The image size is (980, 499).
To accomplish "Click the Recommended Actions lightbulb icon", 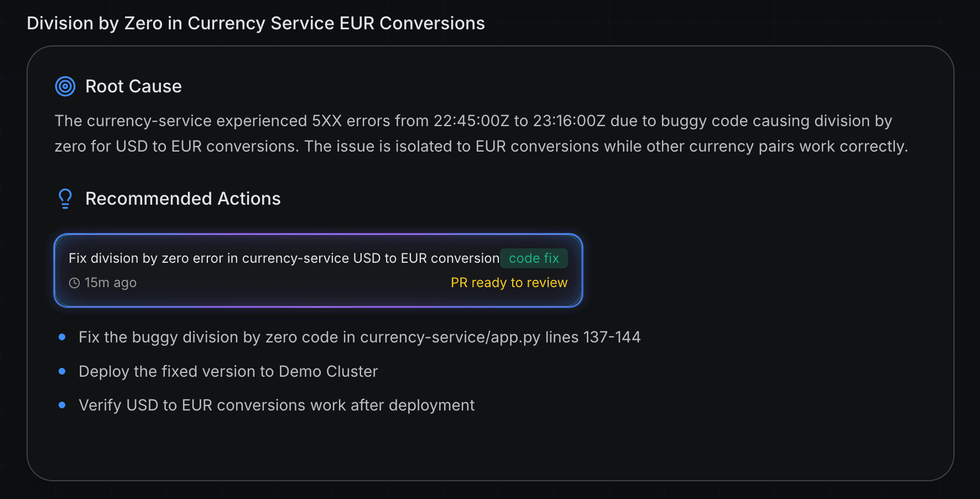I will click(x=65, y=199).
